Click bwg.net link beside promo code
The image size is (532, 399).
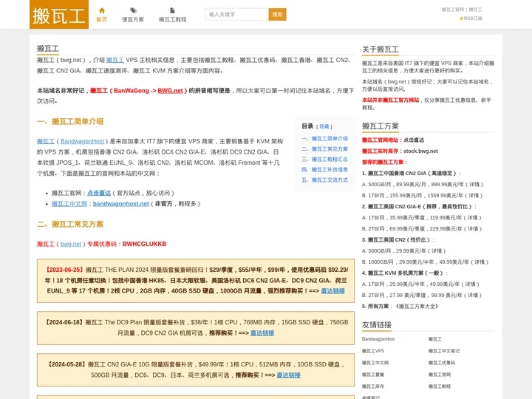(71, 244)
